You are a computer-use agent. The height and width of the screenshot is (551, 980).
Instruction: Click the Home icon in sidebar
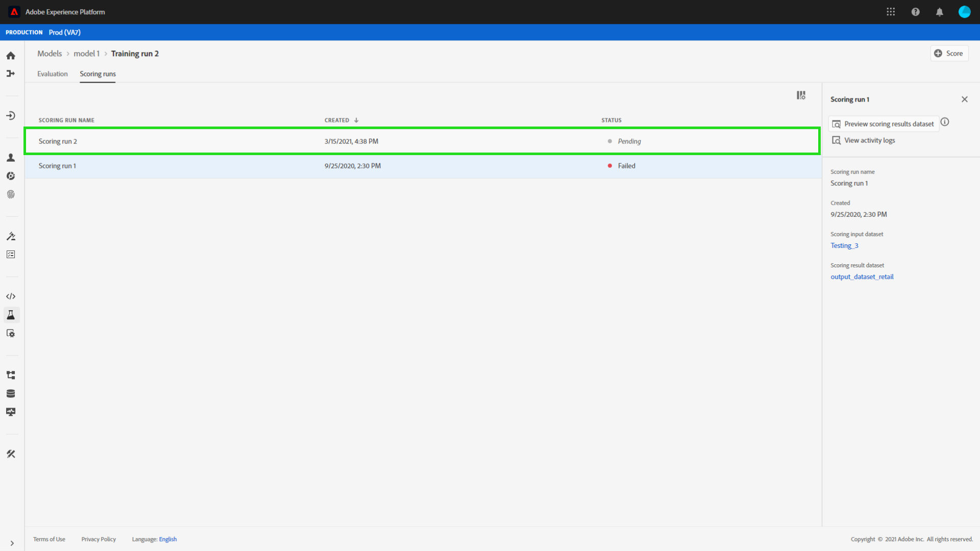pos(11,56)
